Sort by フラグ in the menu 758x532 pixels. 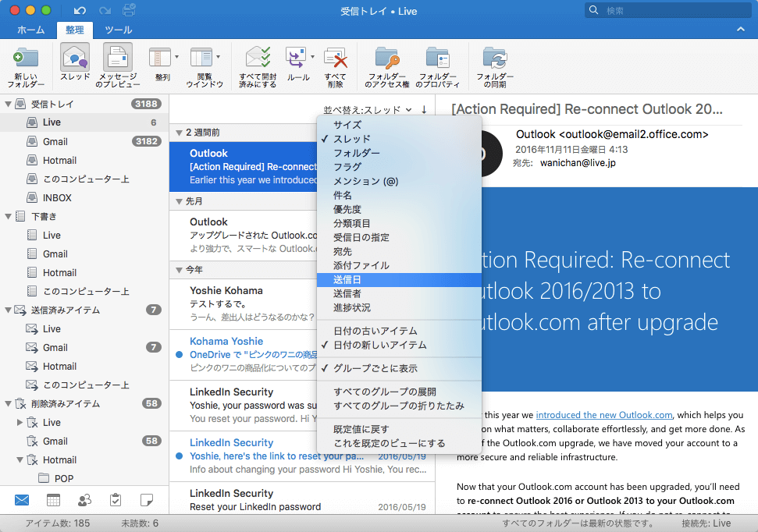click(400, 167)
